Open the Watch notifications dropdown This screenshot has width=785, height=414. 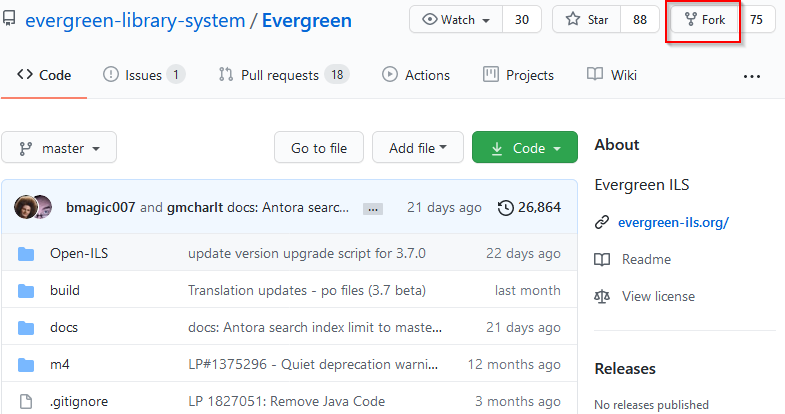coord(456,20)
